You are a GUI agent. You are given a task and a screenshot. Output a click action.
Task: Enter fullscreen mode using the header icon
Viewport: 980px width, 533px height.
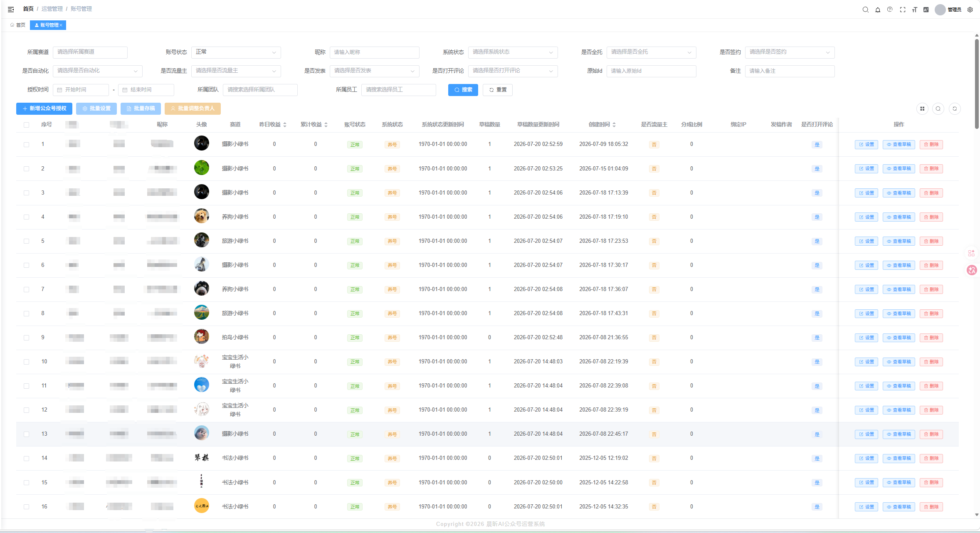tap(903, 10)
